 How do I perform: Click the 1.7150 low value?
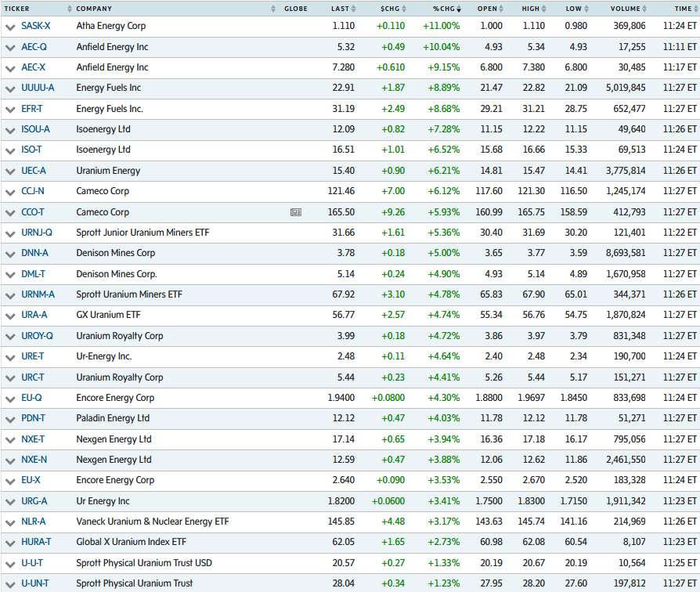click(574, 501)
